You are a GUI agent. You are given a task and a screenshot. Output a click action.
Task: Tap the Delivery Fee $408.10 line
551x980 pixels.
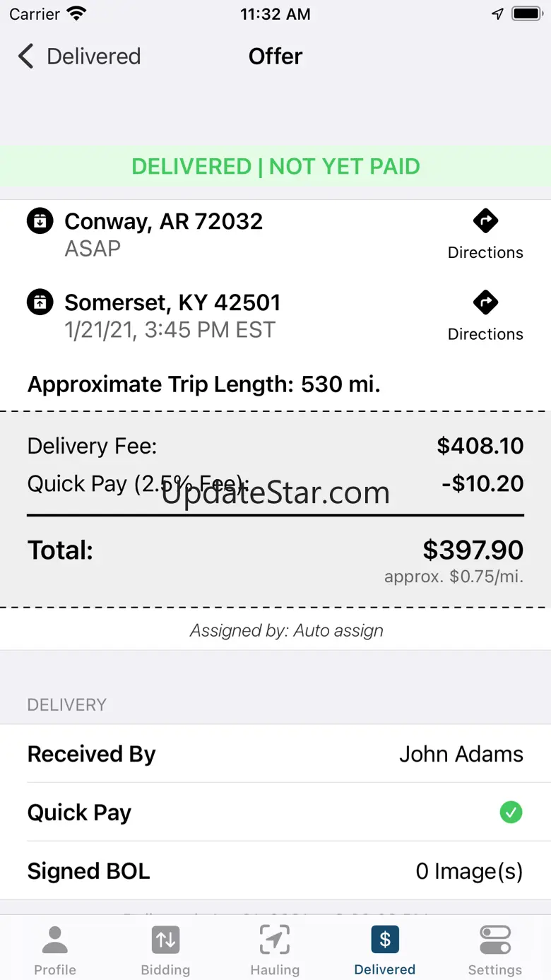pos(275,446)
